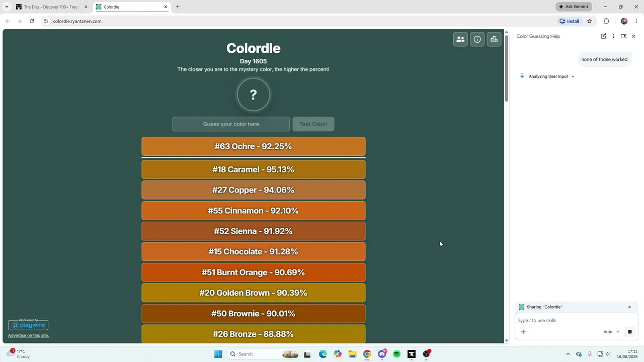
Task: Open the statistics bar chart icon
Action: tap(494, 39)
